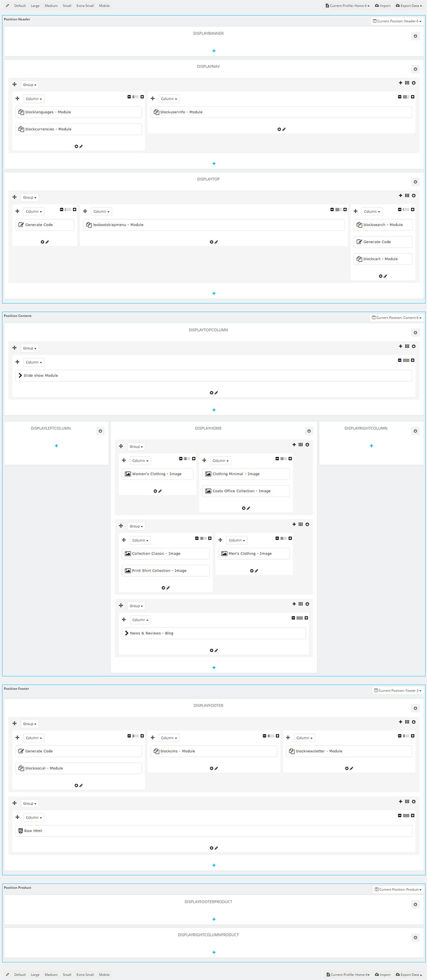This screenshot has width=427, height=980.
Task: Click move handle of the leobootstrapmenu column
Action: (x=85, y=211)
